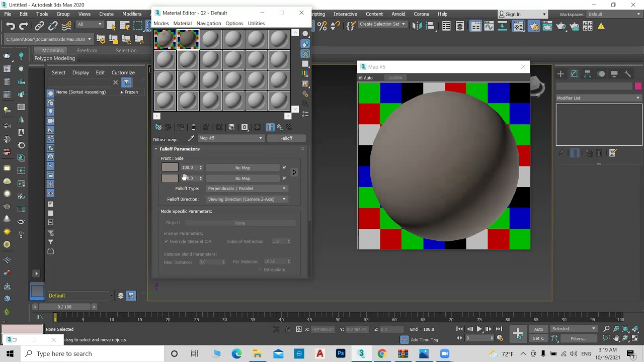This screenshot has height=362, width=644.
Task: Click the Reset Map/Material trash icon
Action: (193, 127)
